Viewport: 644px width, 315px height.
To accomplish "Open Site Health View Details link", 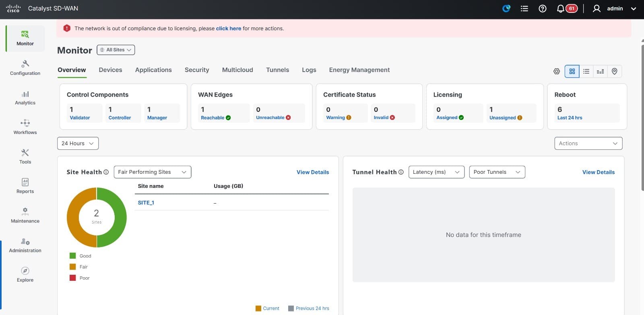I will [313, 172].
